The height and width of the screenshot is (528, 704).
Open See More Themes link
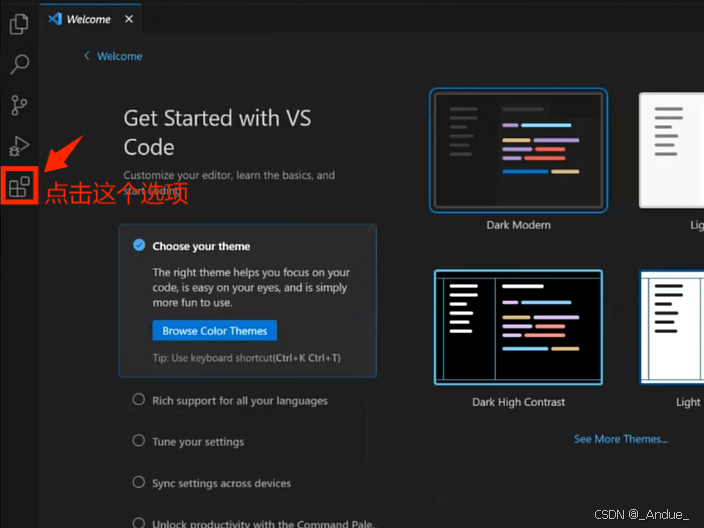[621, 439]
